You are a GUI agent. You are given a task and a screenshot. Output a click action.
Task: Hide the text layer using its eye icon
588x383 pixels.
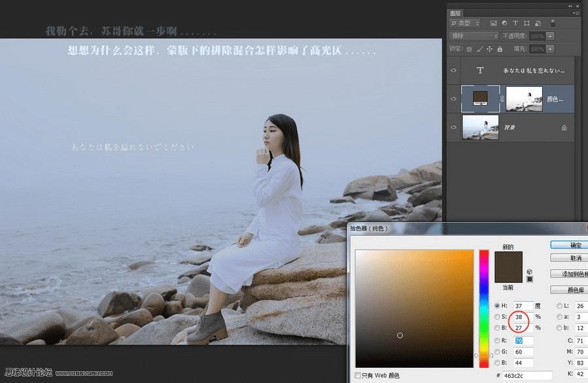click(x=453, y=70)
